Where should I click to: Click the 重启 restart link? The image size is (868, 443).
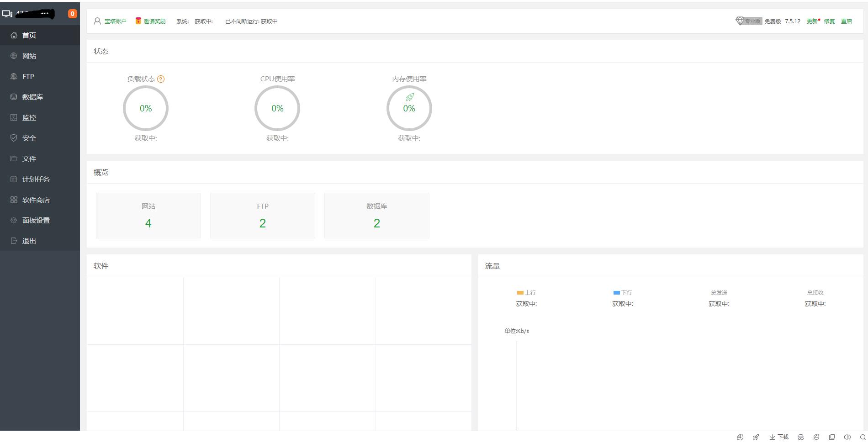(x=847, y=21)
